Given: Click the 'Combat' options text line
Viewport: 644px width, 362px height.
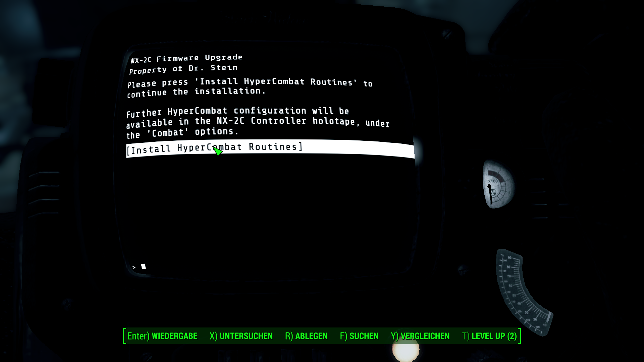Looking at the screenshot, I should click(x=182, y=133).
